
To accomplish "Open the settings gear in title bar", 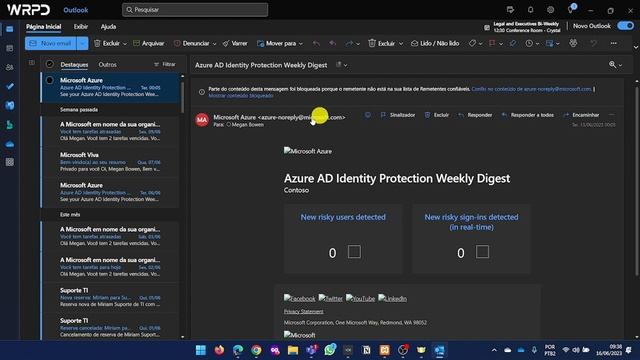I will point(551,9).
